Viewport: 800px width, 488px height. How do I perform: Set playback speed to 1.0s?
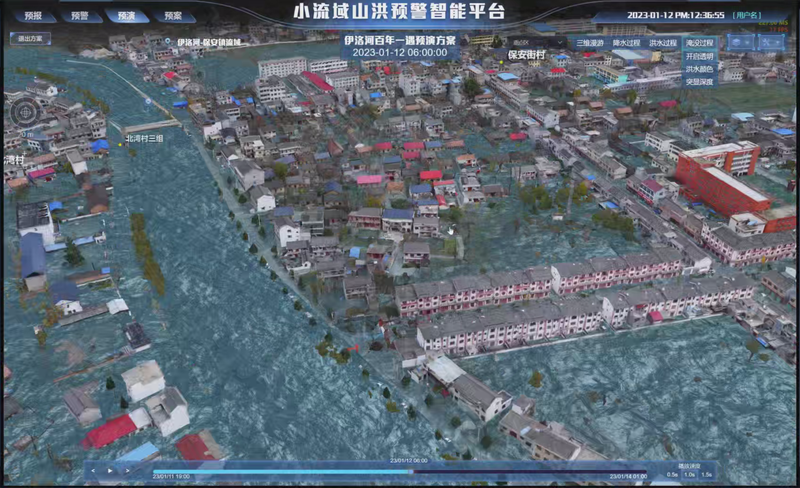(690, 475)
